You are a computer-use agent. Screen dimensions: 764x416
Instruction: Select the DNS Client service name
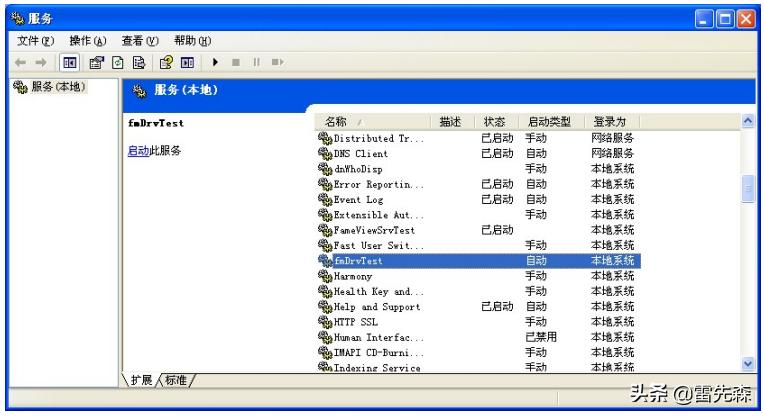361,153
